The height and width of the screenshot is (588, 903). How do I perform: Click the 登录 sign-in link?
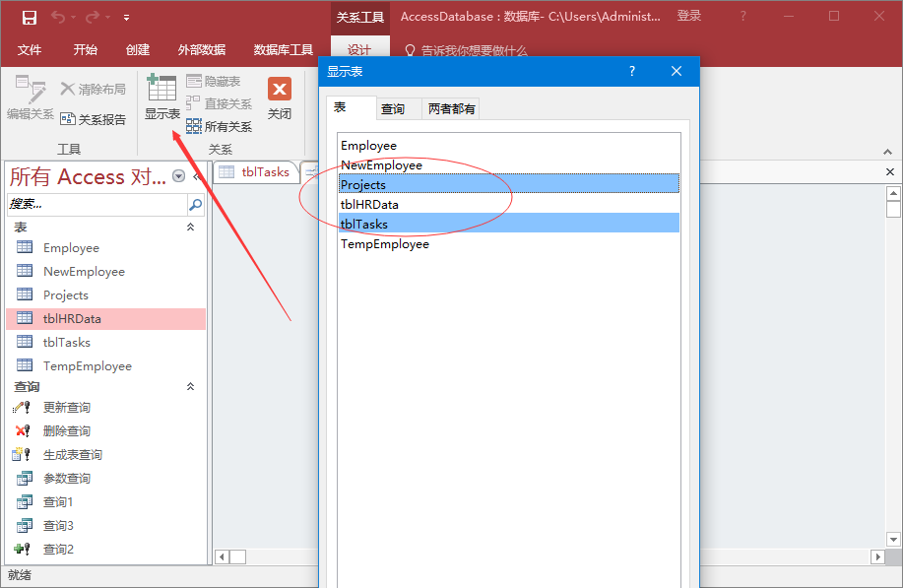pyautogui.click(x=689, y=16)
